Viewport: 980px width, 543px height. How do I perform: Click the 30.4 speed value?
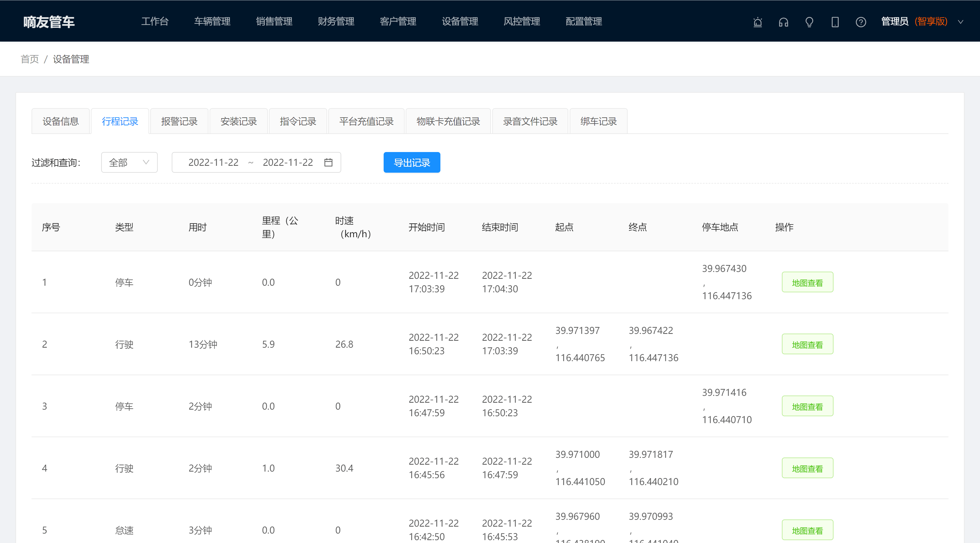(344, 468)
